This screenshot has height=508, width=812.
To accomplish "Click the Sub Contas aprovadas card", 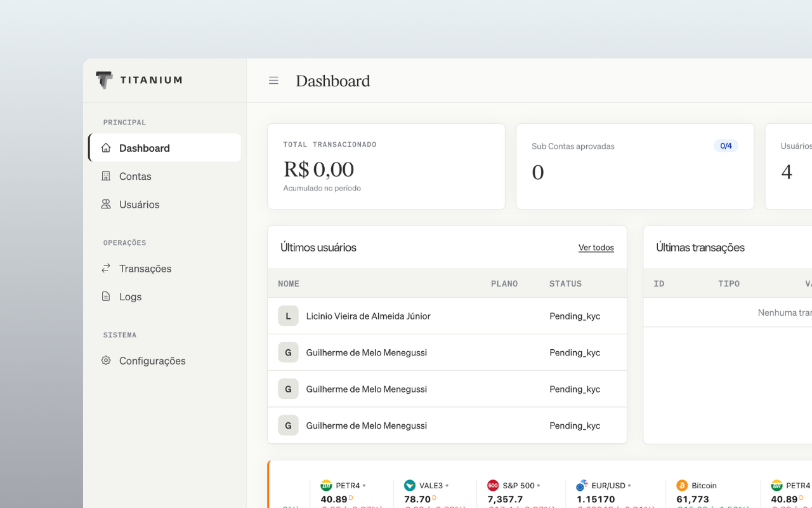I will (x=635, y=166).
